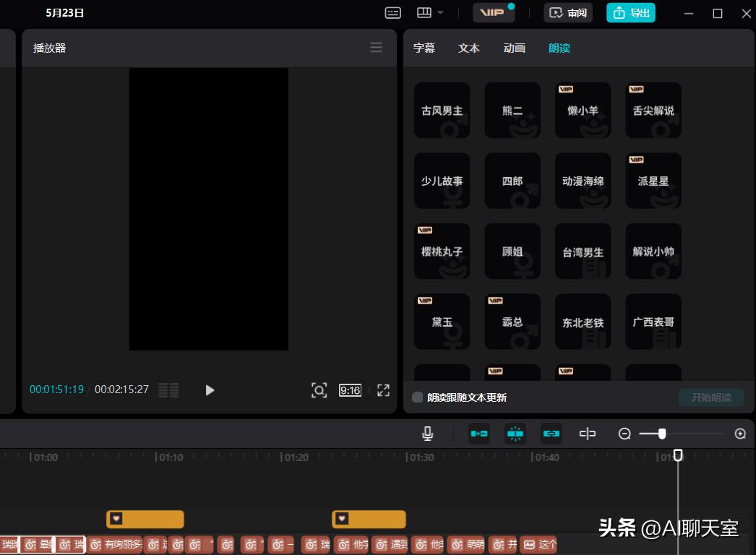Select the record voiceover microphone icon
This screenshot has width=756, height=555.
click(x=427, y=434)
